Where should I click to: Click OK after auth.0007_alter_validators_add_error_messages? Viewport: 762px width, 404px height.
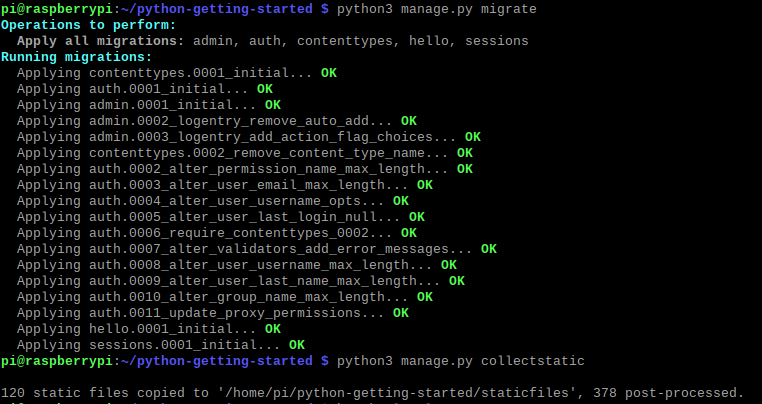[489, 249]
